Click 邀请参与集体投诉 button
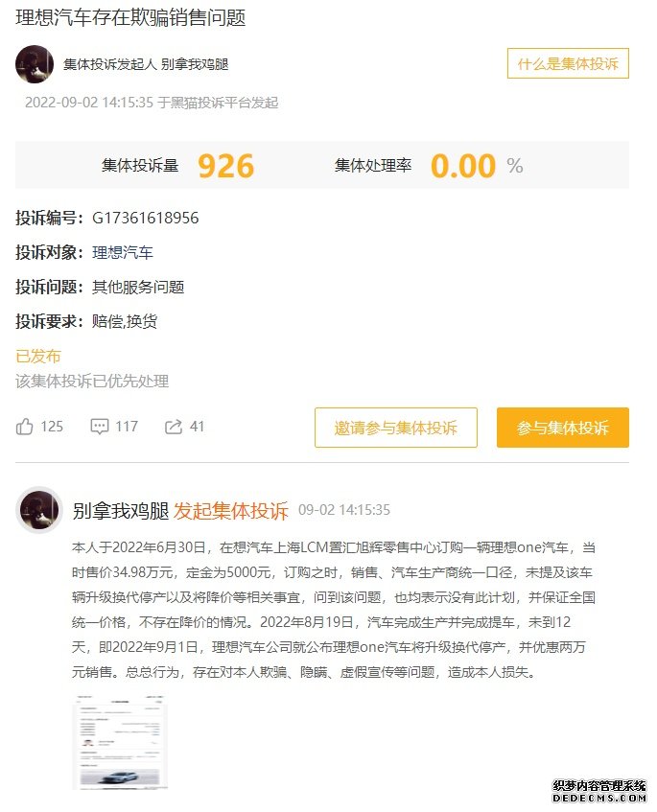The height and width of the screenshot is (812, 657). click(x=396, y=428)
